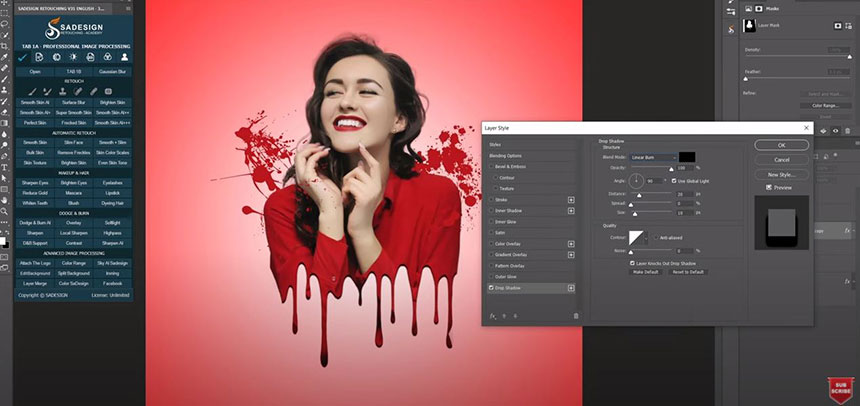Click the Distance slider handle
Viewport: 860px width, 406px height.
639,195
